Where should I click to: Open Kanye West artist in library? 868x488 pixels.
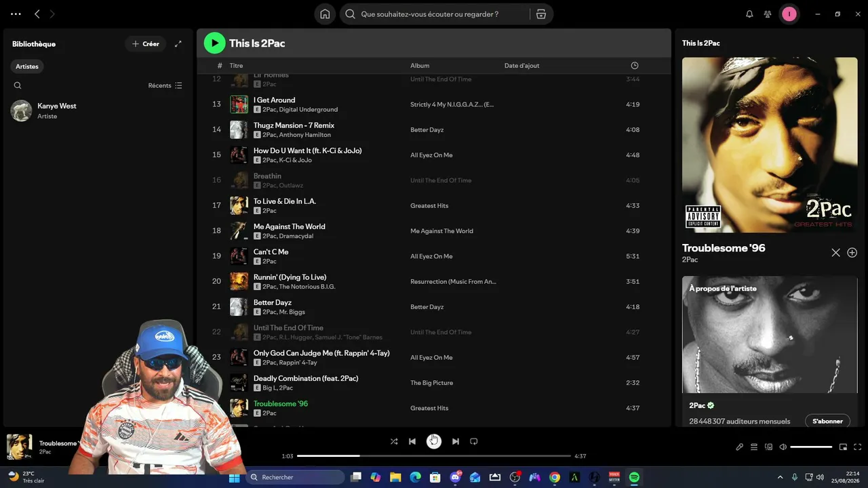click(98, 110)
